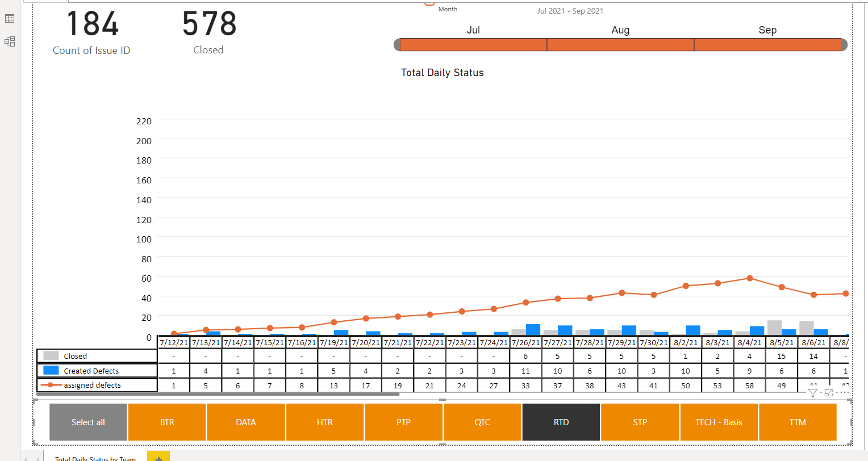This screenshot has width=868, height=461.
Task: Click the 8/4/21 data point at peak
Action: click(x=750, y=278)
